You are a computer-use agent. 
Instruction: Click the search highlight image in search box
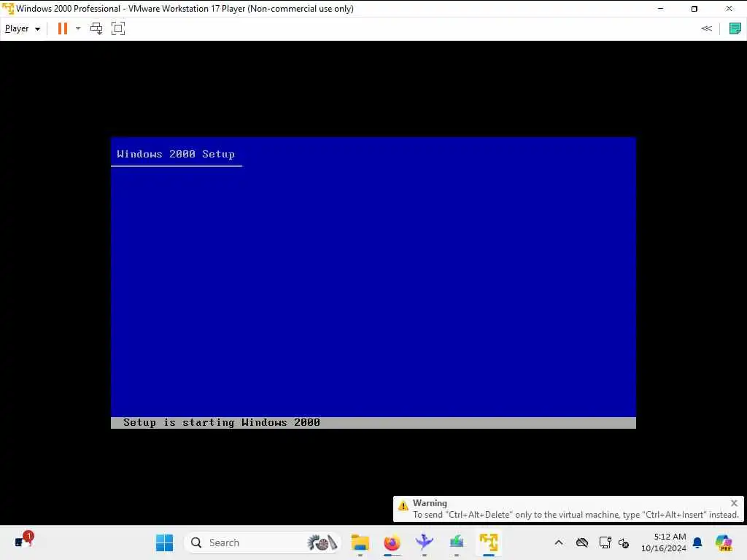pyautogui.click(x=322, y=542)
